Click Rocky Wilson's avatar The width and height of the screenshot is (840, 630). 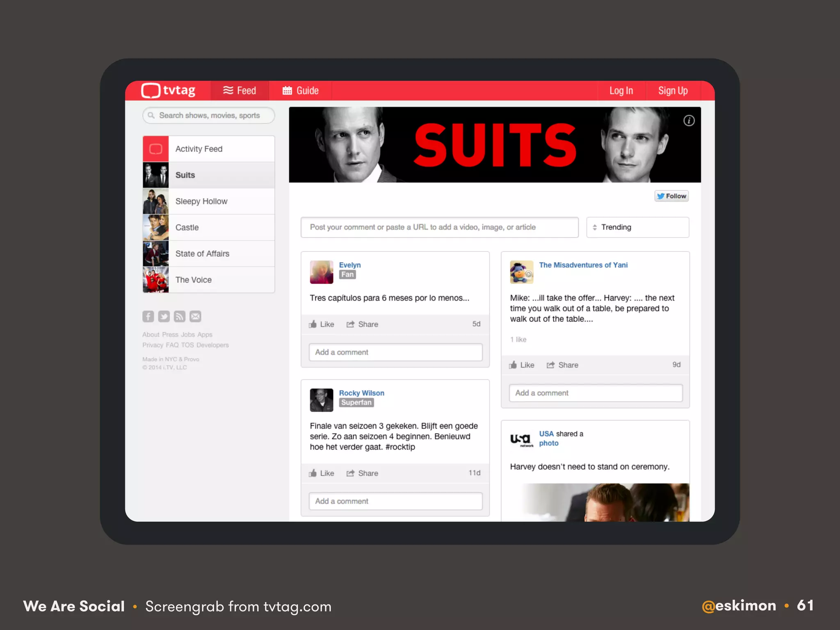[x=322, y=400]
